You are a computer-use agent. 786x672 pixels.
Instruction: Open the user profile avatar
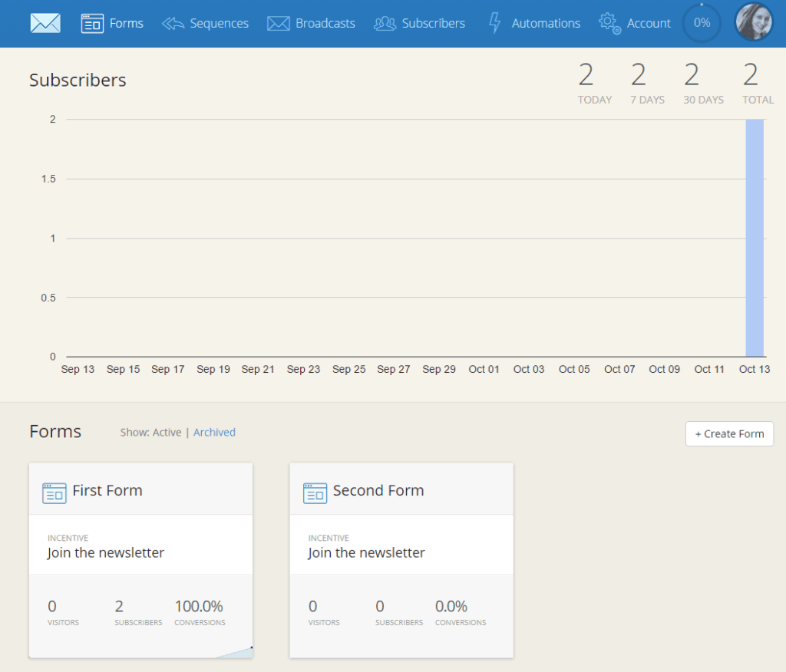pos(754,22)
